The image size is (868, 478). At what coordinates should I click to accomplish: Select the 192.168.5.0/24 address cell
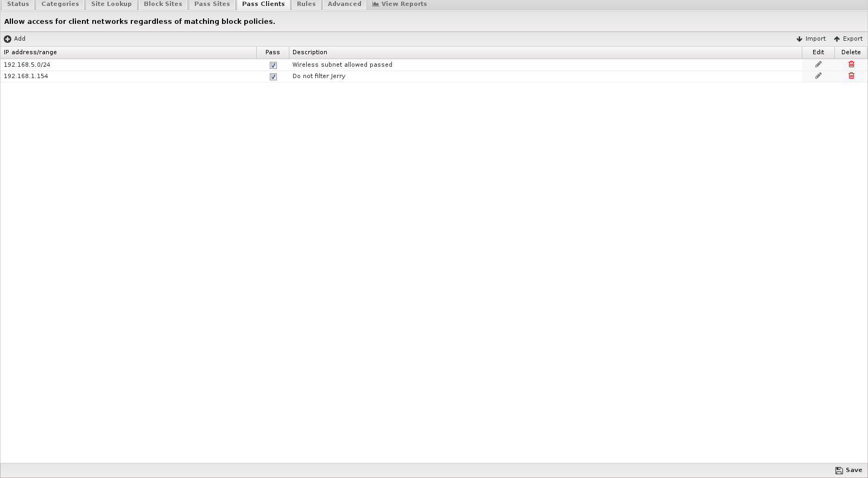(128, 65)
